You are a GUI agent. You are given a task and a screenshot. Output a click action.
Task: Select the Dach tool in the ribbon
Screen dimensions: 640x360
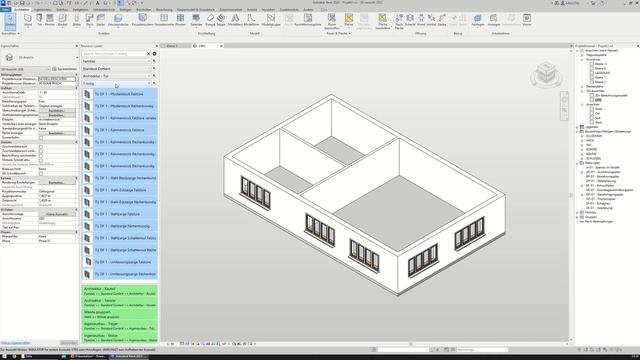tap(89, 20)
